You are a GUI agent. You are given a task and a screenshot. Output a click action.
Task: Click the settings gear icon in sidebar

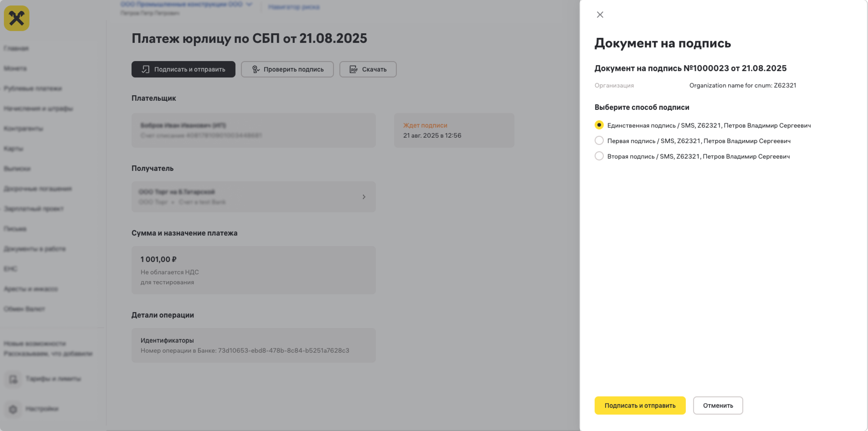coord(13,409)
